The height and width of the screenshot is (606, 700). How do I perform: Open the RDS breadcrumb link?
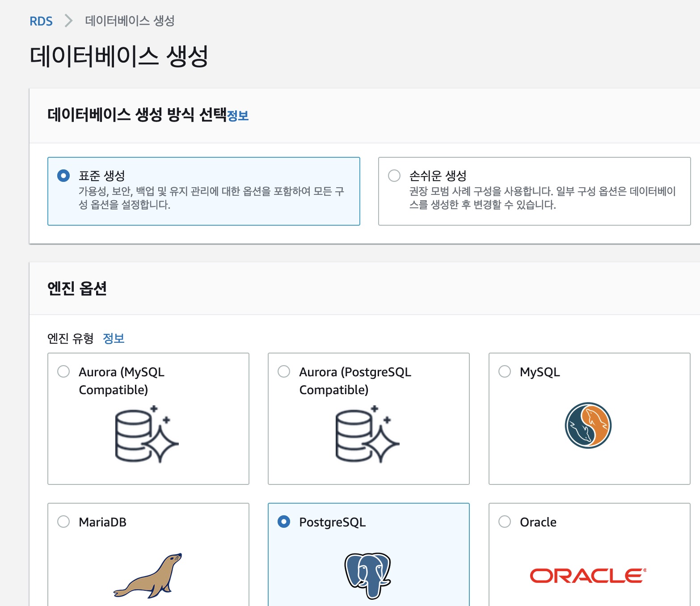41,21
